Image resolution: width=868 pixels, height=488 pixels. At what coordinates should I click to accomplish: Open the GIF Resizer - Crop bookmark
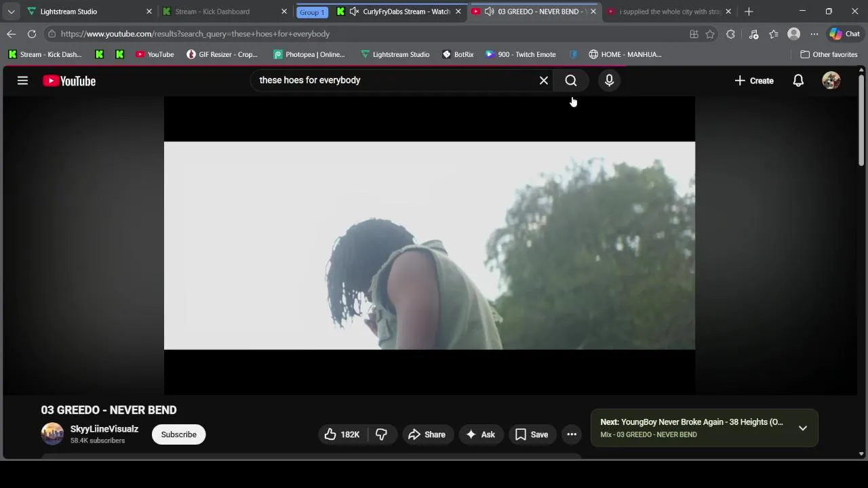pos(222,54)
